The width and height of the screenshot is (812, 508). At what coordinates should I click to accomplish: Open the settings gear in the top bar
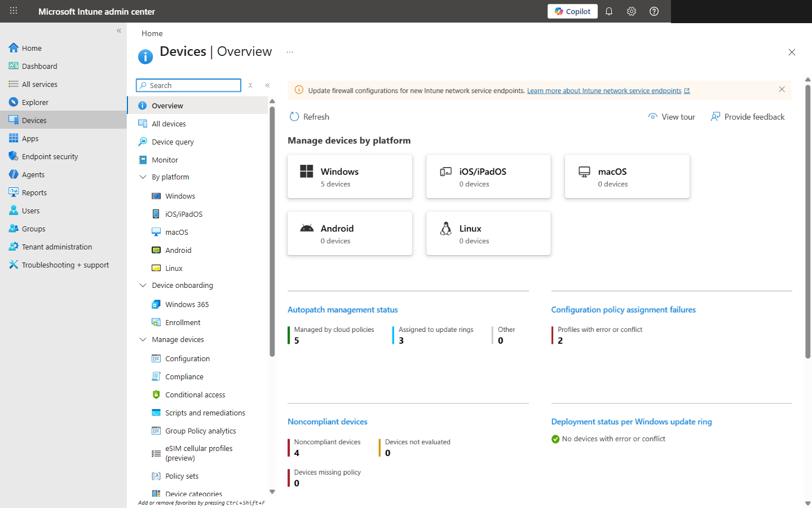click(x=631, y=11)
